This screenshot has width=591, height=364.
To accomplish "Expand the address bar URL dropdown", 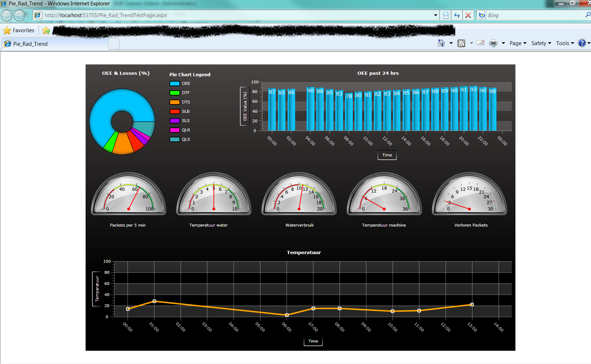I will coord(436,15).
